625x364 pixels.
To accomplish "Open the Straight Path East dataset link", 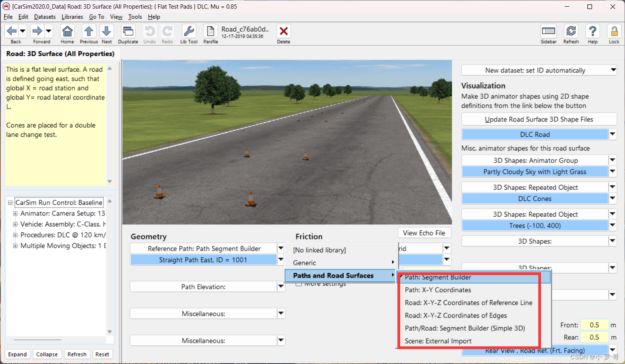I will point(203,260).
